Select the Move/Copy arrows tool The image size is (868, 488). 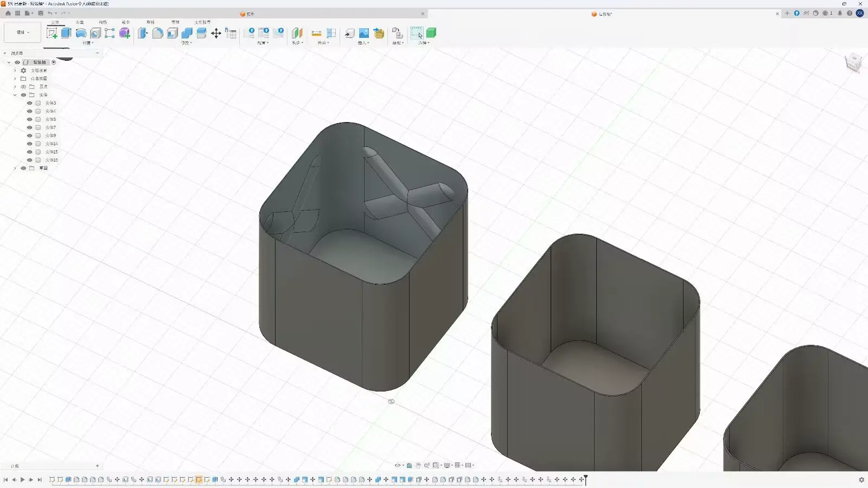point(216,33)
